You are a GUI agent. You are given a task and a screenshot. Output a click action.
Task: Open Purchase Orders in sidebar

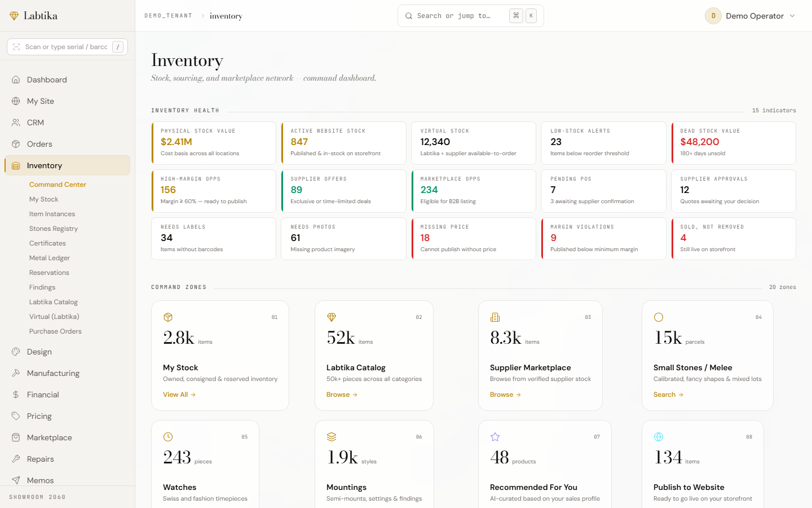coord(55,331)
